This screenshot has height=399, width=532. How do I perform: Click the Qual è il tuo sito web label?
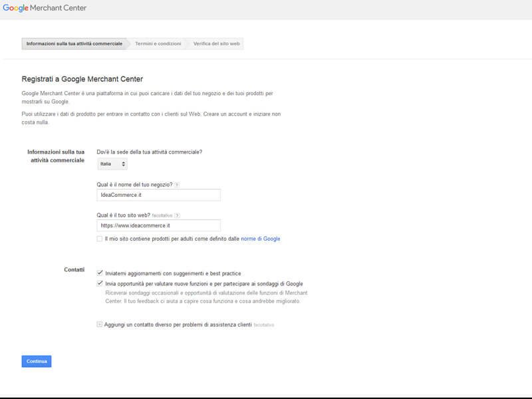click(124, 215)
